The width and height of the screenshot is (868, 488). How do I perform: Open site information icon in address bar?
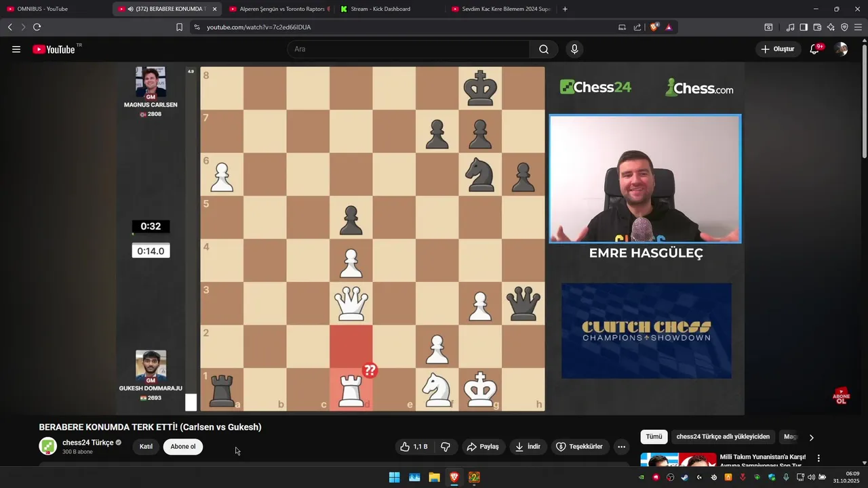(x=197, y=27)
